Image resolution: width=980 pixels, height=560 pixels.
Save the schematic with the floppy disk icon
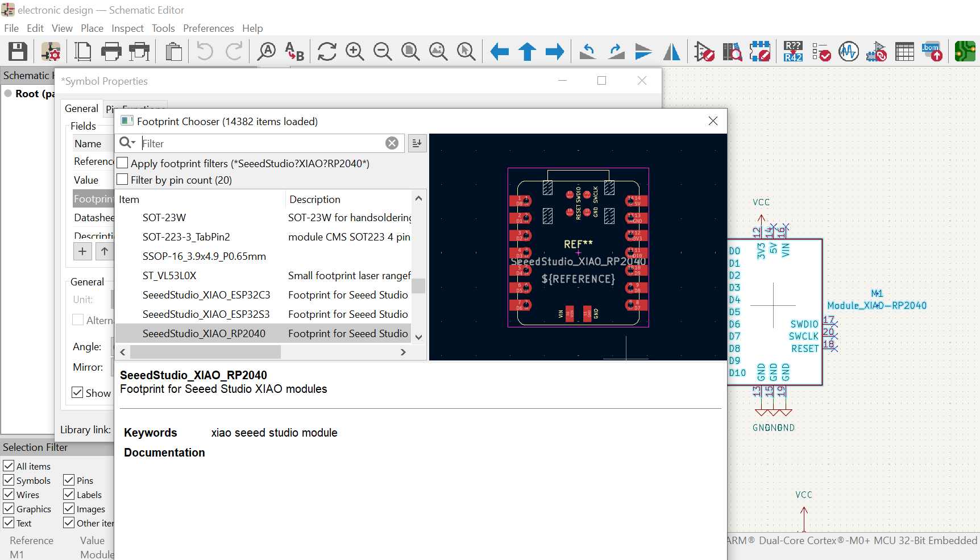click(18, 52)
